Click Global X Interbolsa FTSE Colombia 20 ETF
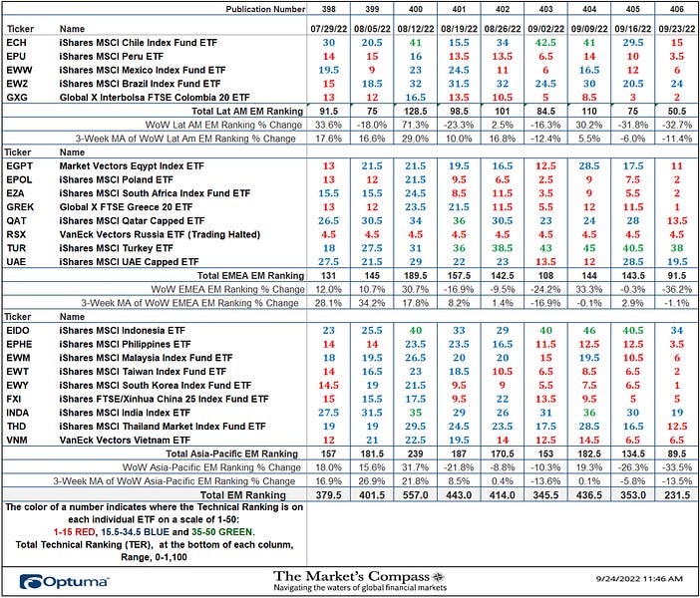The image size is (700, 598). (155, 98)
